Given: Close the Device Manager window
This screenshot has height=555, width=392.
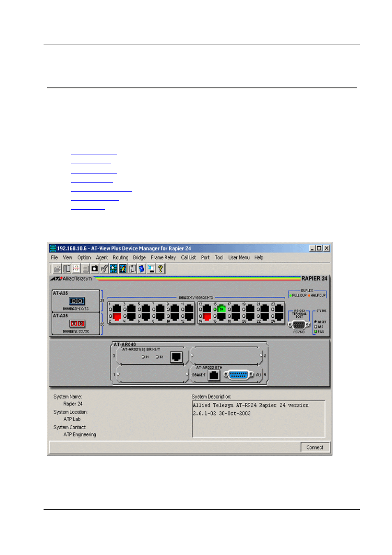Looking at the screenshot, I should pyautogui.click(x=327, y=248).
